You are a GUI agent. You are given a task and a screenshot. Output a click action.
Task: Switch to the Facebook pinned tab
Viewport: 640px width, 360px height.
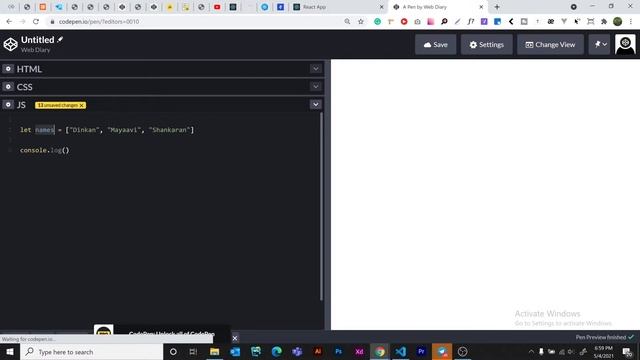click(x=280, y=7)
